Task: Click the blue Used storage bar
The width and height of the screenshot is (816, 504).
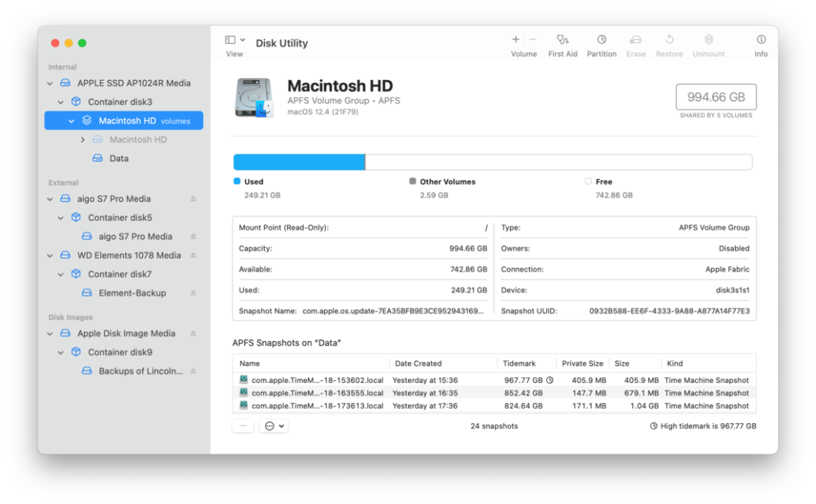Action: click(298, 162)
